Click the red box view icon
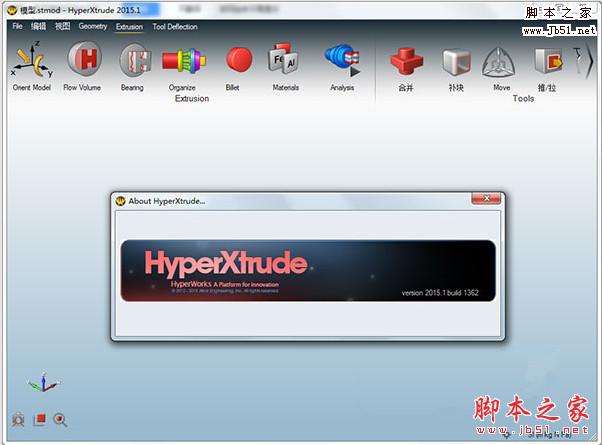This screenshot has width=602, height=445. [39, 419]
